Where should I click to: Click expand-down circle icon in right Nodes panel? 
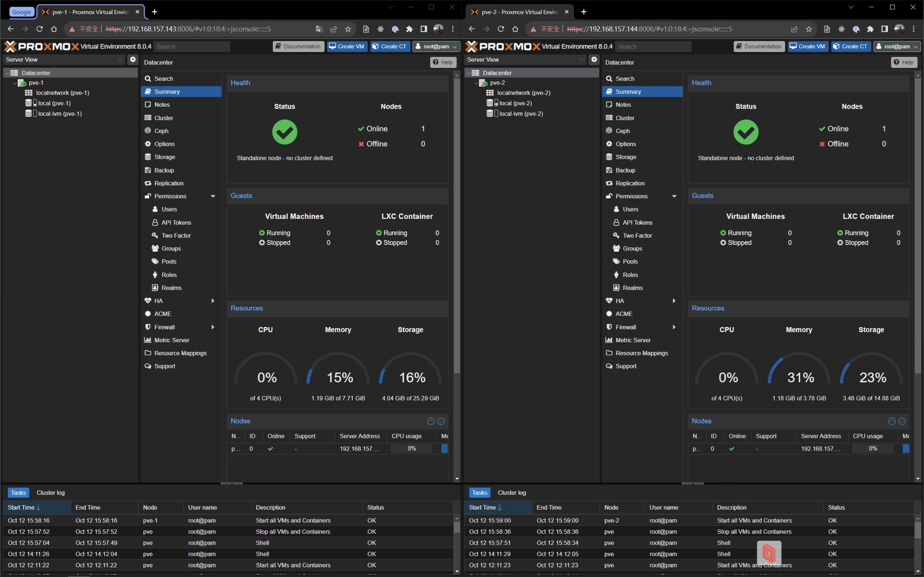click(x=902, y=421)
